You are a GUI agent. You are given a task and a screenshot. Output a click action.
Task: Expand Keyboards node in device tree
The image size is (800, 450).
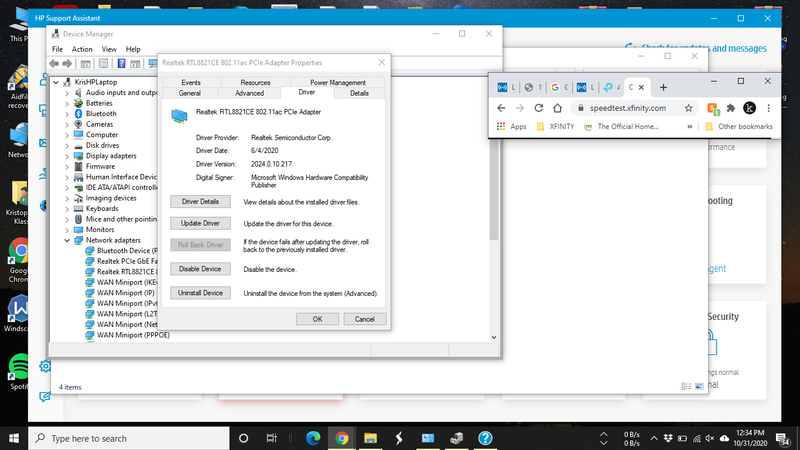pos(67,209)
